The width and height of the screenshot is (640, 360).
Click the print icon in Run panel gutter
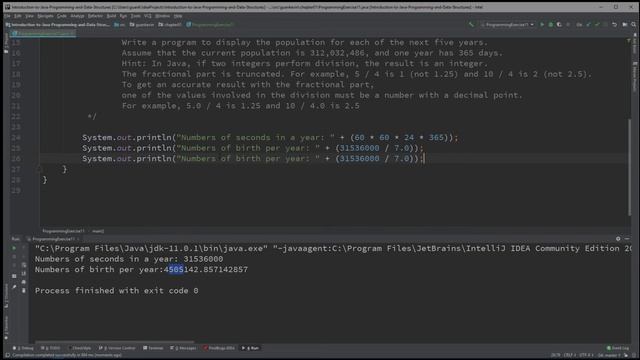[24, 282]
